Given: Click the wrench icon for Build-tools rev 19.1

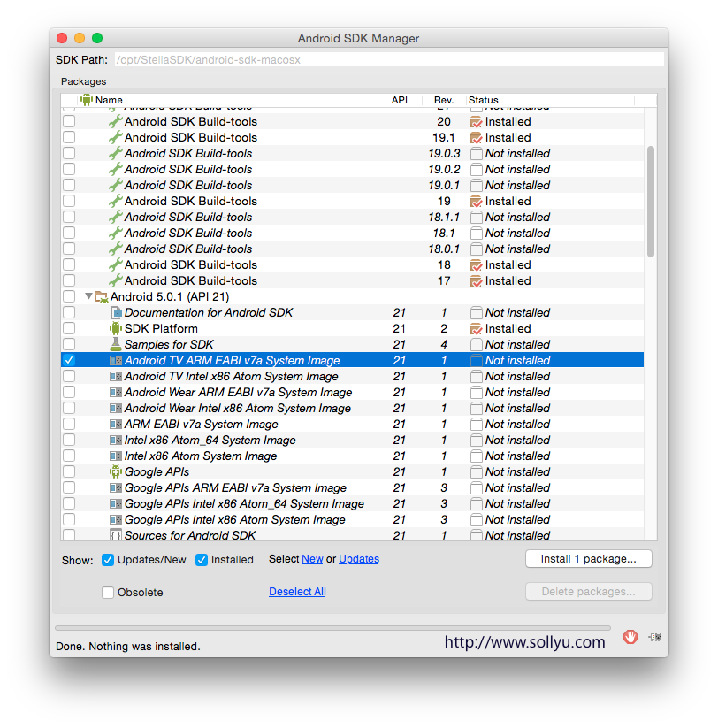Looking at the screenshot, I should 115,137.
